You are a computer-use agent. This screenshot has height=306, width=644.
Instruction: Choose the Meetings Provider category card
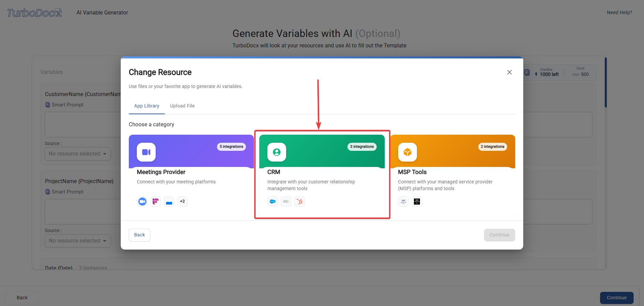[191, 175]
